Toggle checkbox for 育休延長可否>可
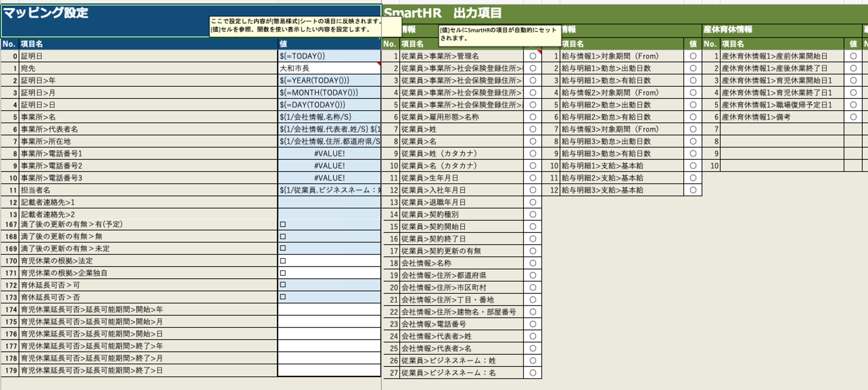868x390 pixels. (x=283, y=285)
